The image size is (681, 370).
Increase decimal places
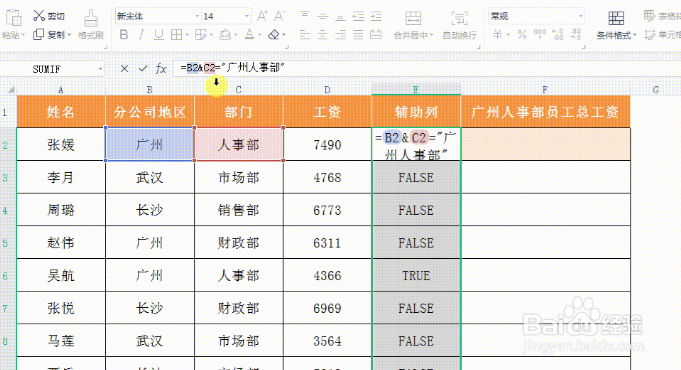[x=558, y=34]
